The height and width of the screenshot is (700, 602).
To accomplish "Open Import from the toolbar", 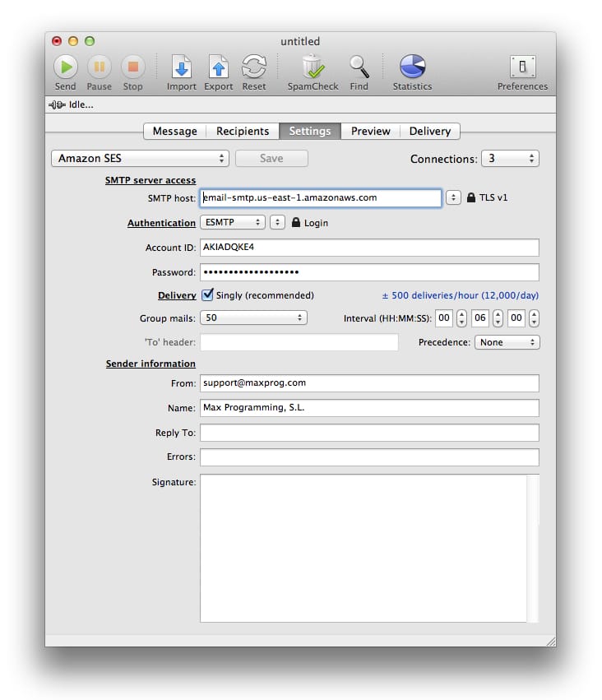I will click(182, 67).
